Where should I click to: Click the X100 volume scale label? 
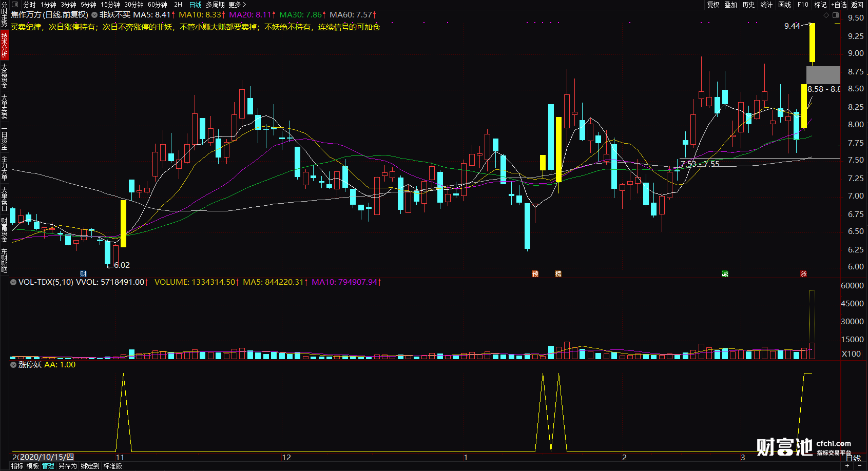tap(851, 354)
